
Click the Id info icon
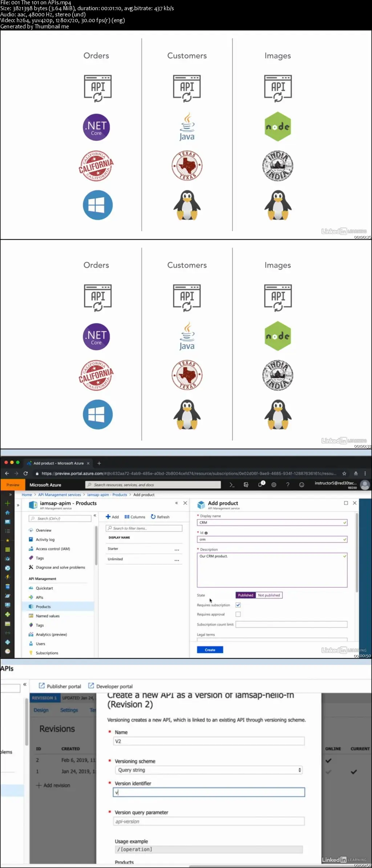[206, 533]
